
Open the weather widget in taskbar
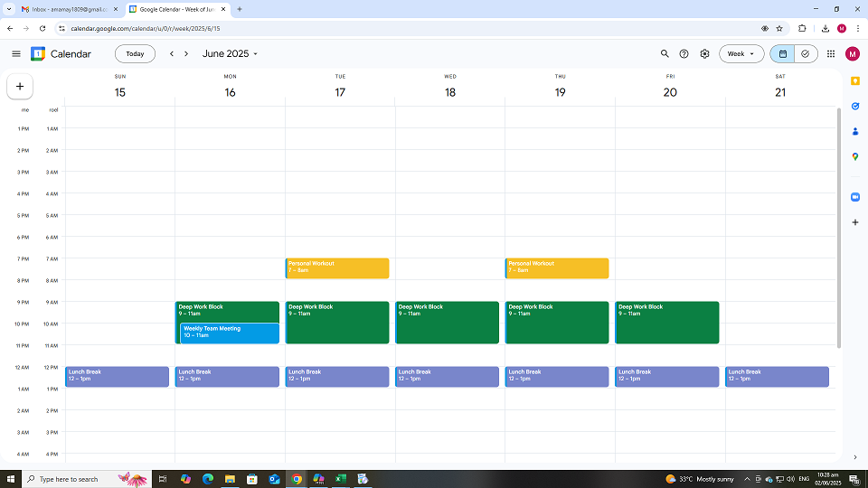coord(700,479)
